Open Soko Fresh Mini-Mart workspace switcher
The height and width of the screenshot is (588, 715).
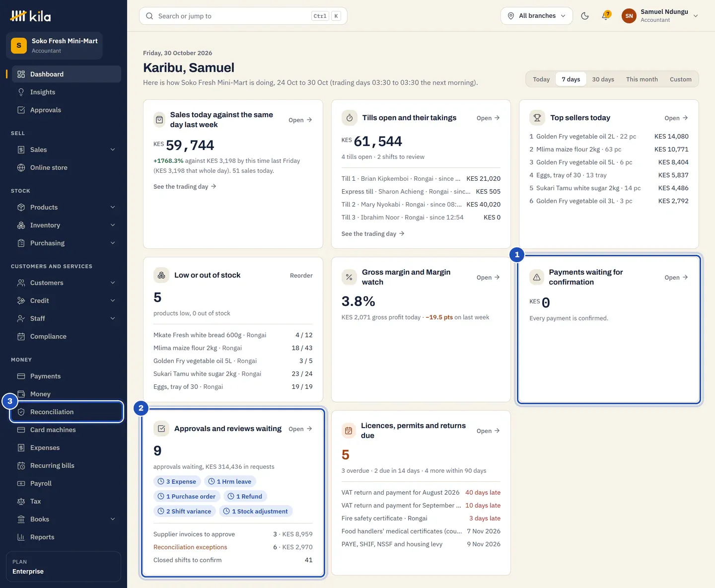coord(54,46)
